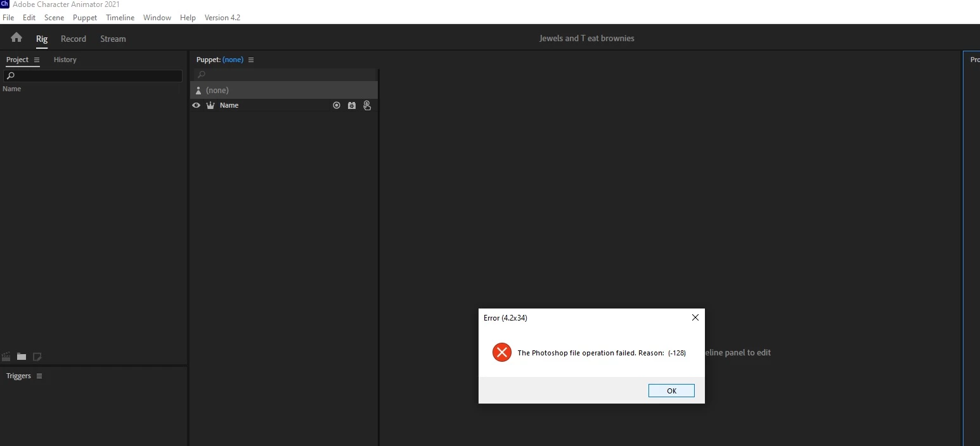The height and width of the screenshot is (446, 980).
Task: Close the Error (4.2x34) dialog with X
Action: click(695, 317)
